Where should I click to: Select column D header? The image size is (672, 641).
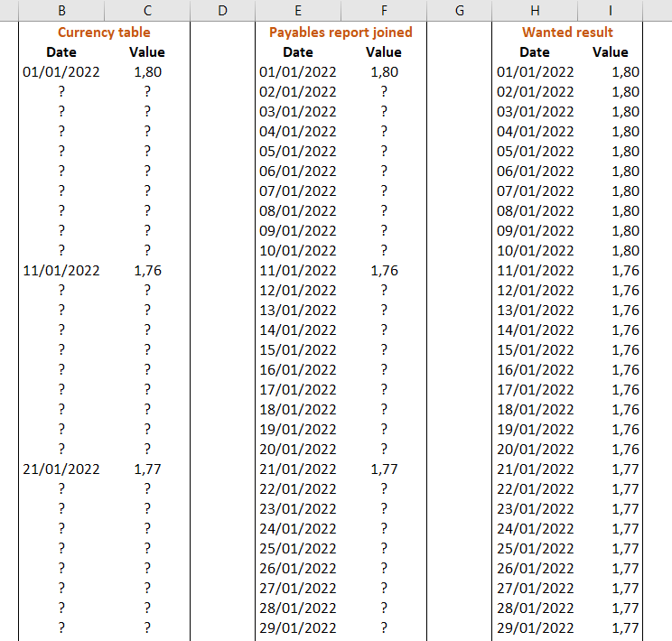[x=222, y=10]
